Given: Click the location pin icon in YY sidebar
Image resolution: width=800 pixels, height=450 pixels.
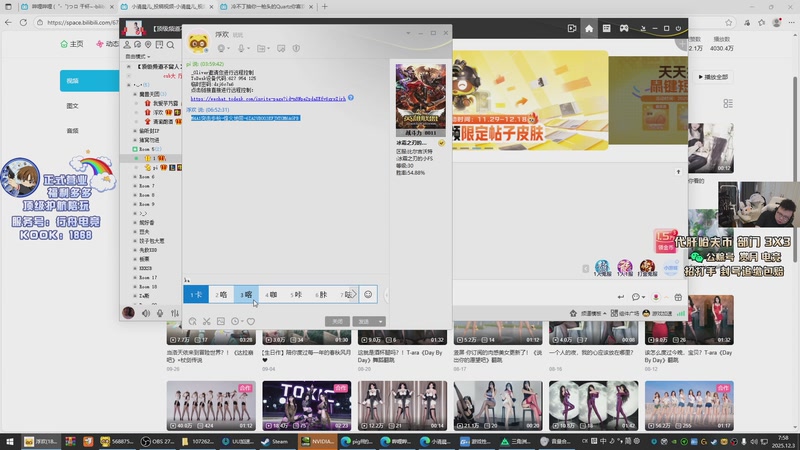Looking at the screenshot, I should (148, 45).
